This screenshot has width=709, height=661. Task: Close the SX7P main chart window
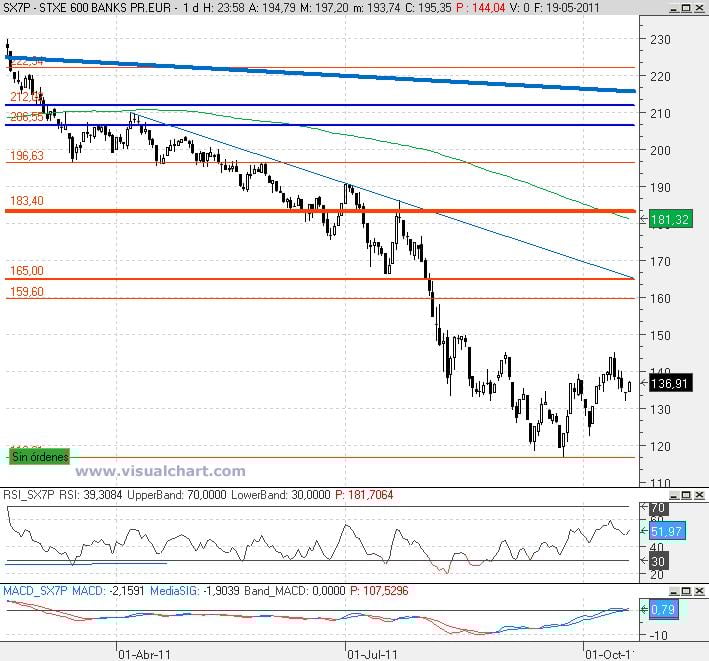coord(699,8)
